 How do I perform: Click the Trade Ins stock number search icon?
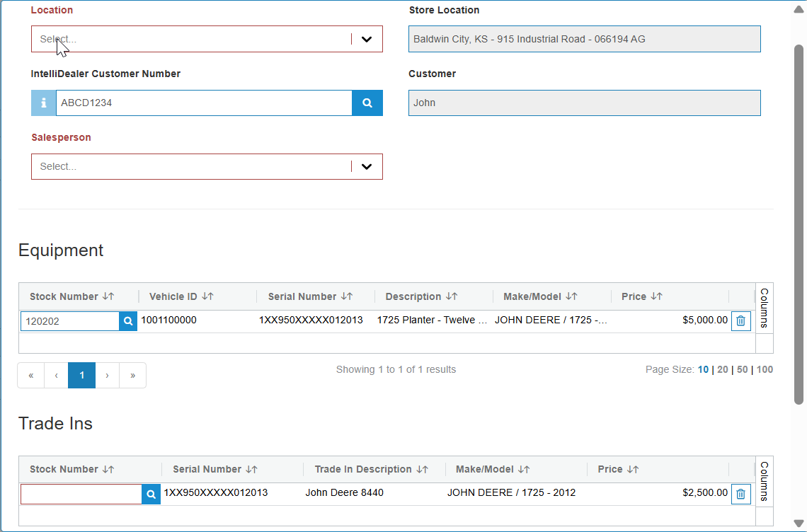coord(151,494)
